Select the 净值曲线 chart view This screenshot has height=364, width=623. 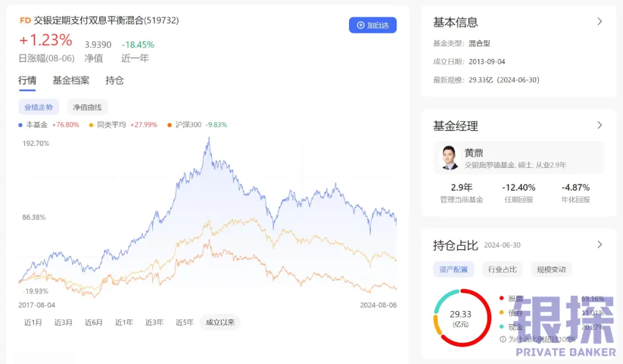[x=87, y=107]
